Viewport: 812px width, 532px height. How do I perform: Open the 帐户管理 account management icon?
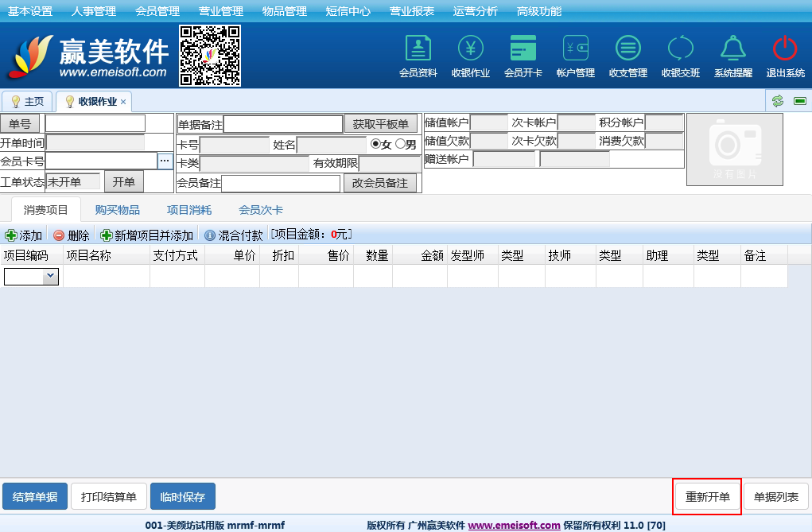(576, 49)
